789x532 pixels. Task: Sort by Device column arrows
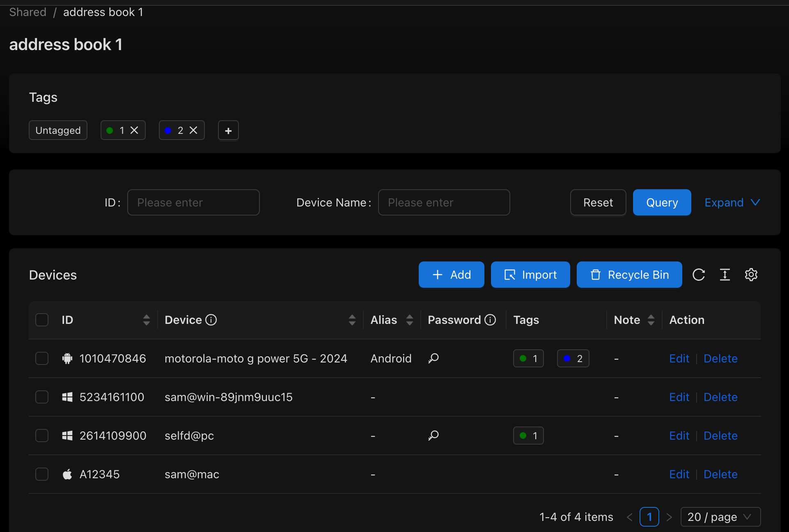tap(352, 320)
